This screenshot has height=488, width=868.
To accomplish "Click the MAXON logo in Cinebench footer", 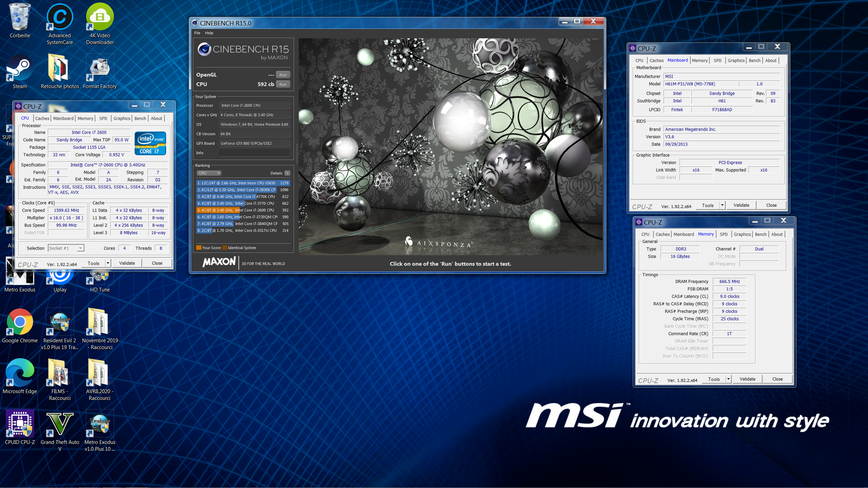I will [x=219, y=262].
